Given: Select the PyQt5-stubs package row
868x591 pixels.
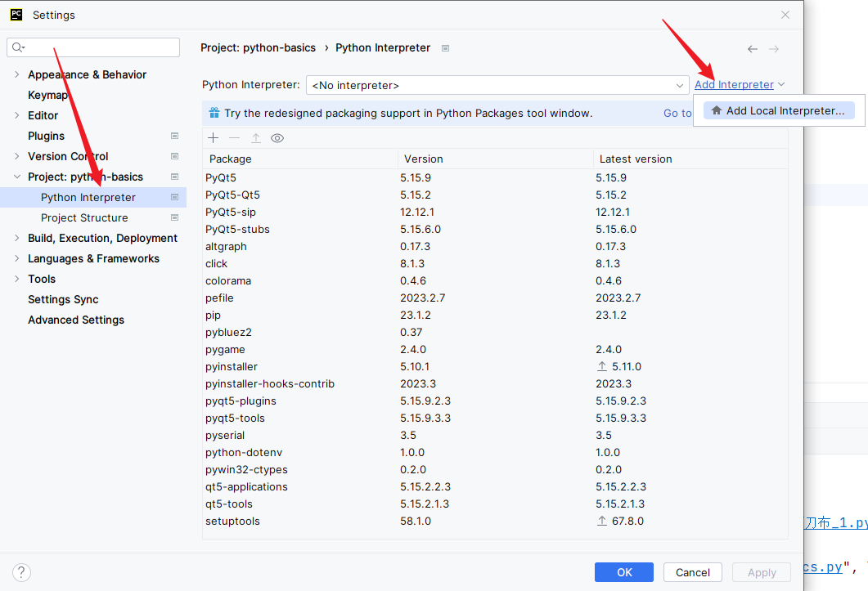Looking at the screenshot, I should (495, 229).
